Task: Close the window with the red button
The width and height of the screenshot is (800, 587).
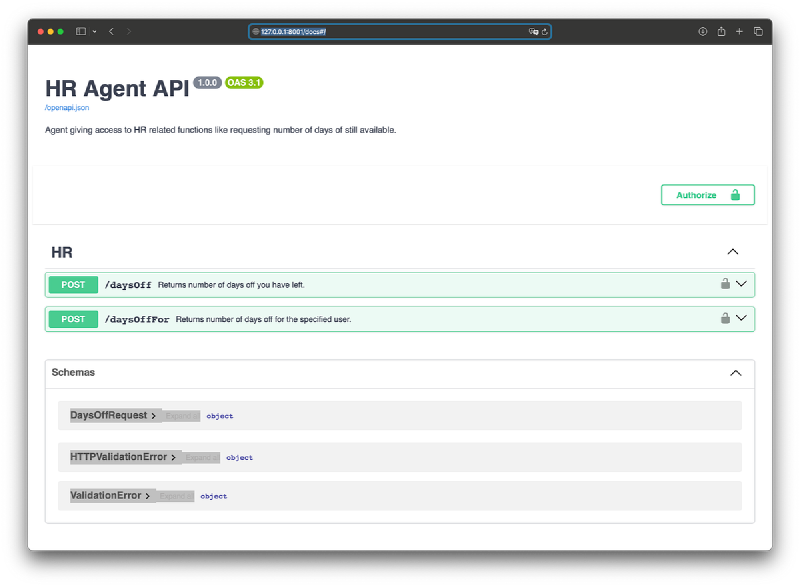Action: [40, 32]
